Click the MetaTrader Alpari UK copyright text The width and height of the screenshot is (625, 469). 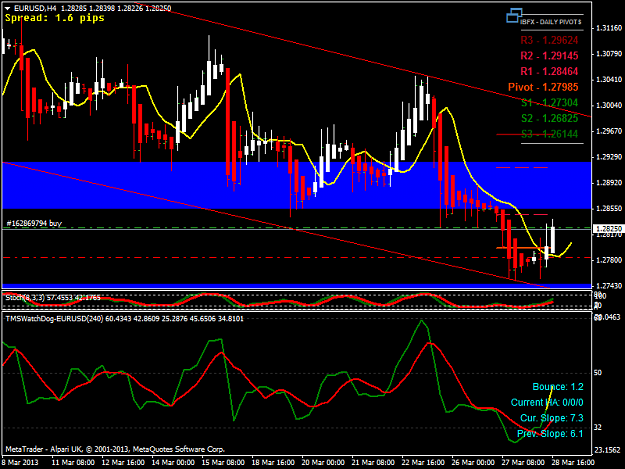(x=115, y=449)
